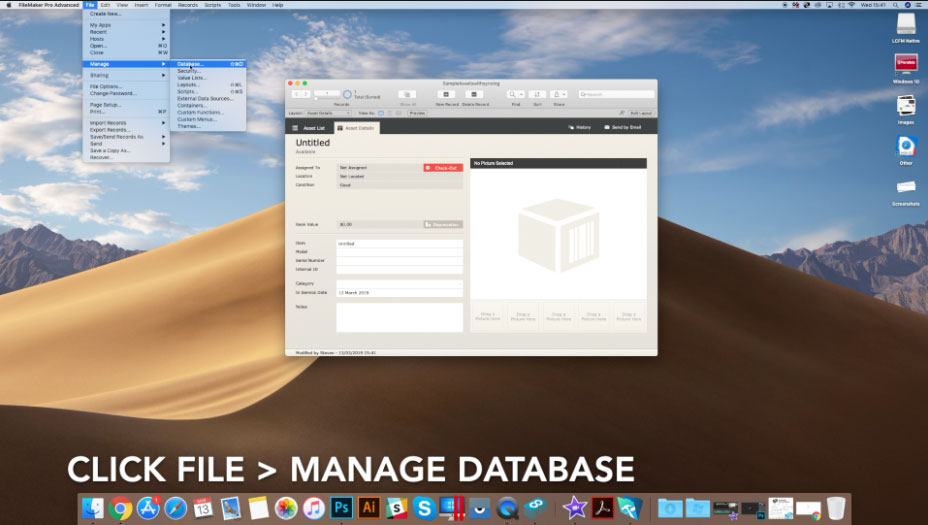Screen dimensions: 928x525
Task: Click the Notes text field
Action: pos(399,317)
